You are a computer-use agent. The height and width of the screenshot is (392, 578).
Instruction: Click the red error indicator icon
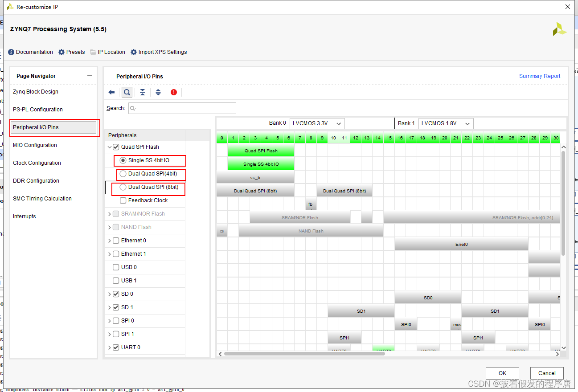coord(174,92)
